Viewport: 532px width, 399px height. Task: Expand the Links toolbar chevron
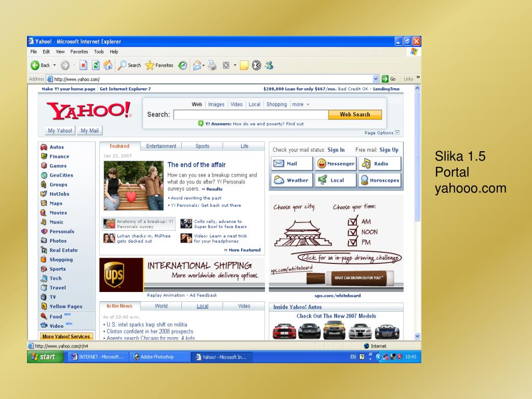coord(418,77)
